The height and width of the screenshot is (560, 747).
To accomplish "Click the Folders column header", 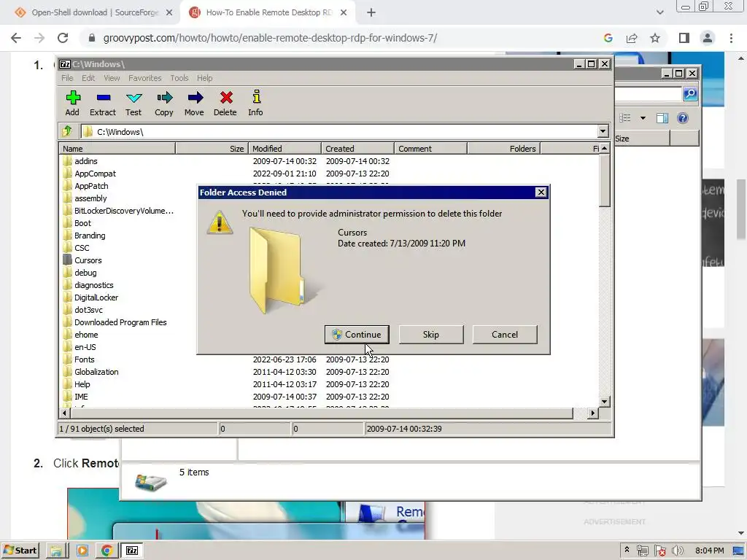I will click(503, 149).
